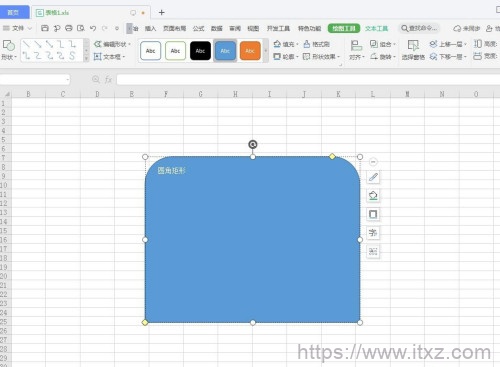Click the Format Painter (格式刷) icon
Screen dimensions: 500x367
tap(316, 44)
